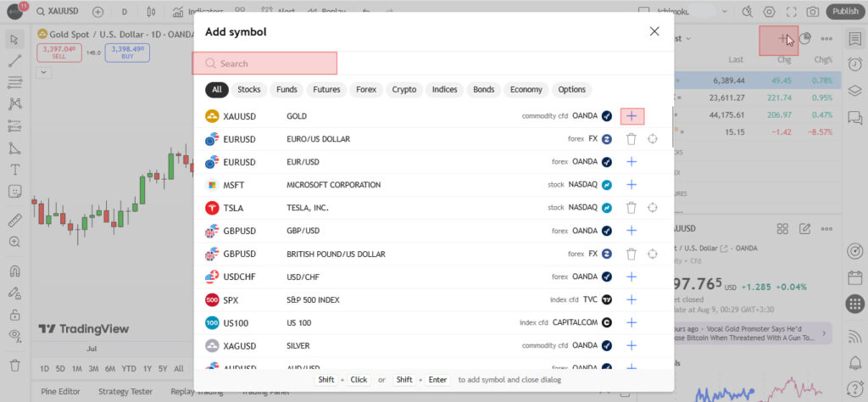
Task: Toggle the lock all drawings tool
Action: tap(15, 315)
